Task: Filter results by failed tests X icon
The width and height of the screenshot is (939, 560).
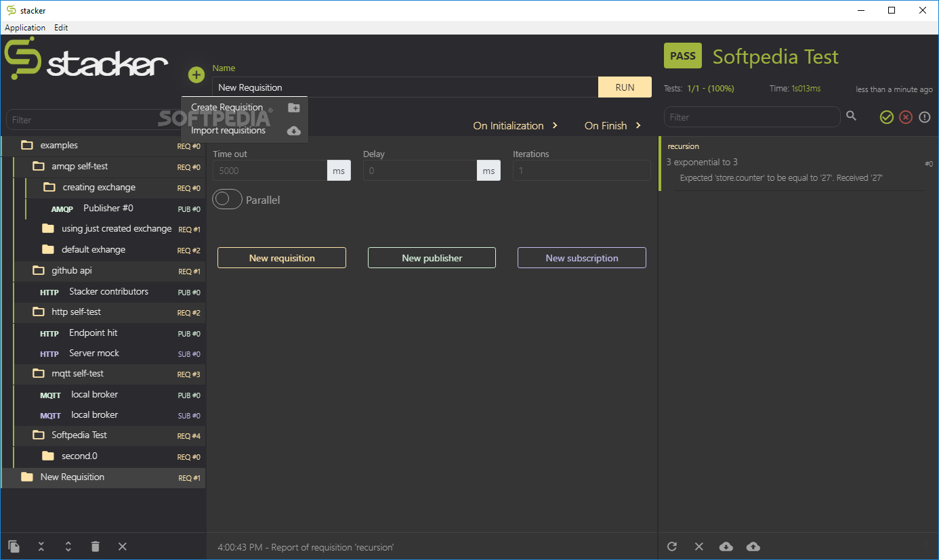Action: [906, 117]
